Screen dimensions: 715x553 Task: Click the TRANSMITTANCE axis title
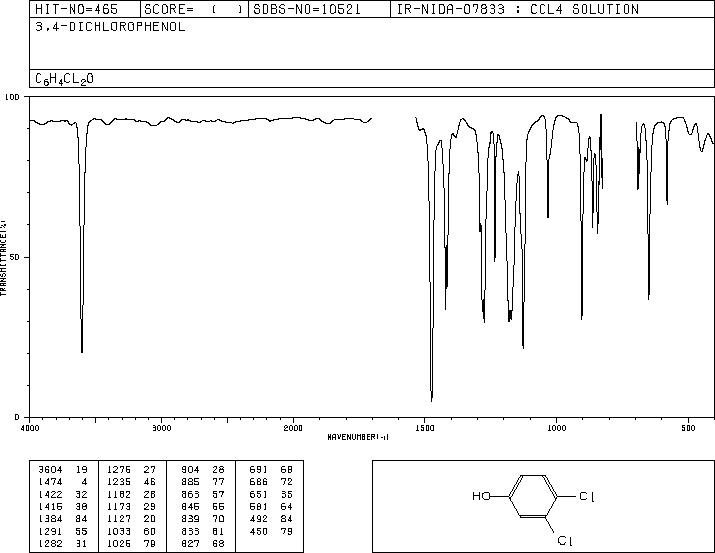pyautogui.click(x=3, y=258)
